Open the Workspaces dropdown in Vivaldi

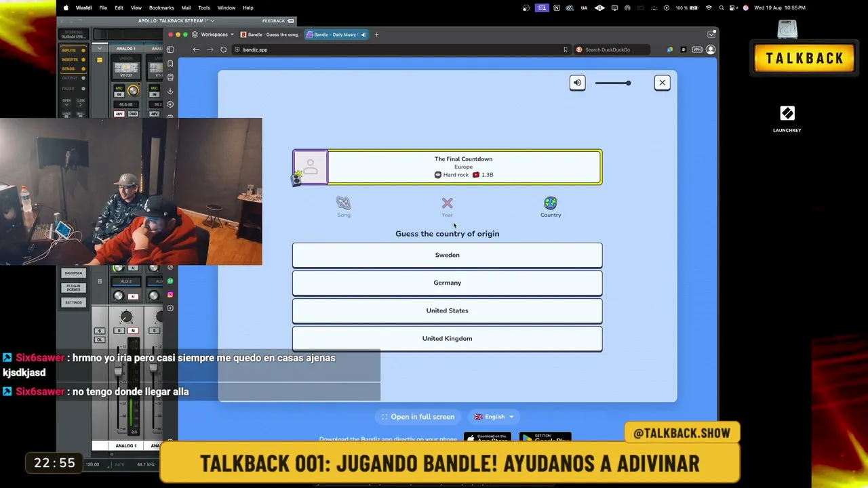click(x=213, y=35)
